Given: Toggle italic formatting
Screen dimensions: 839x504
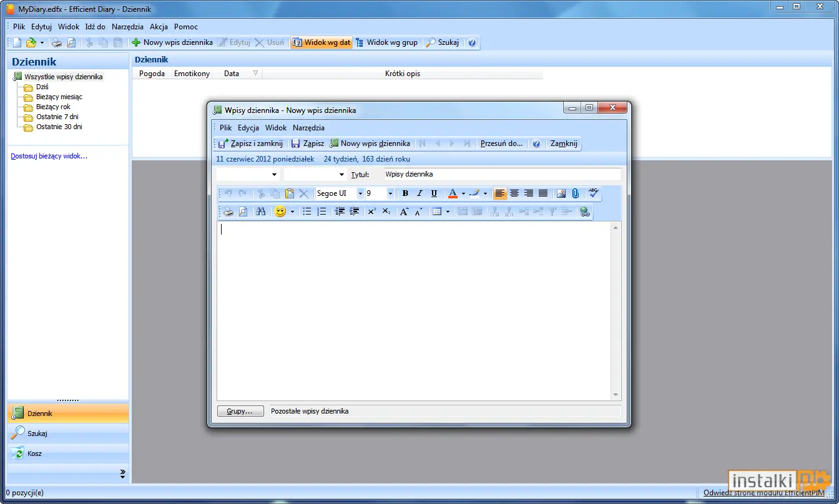Looking at the screenshot, I should point(419,193).
